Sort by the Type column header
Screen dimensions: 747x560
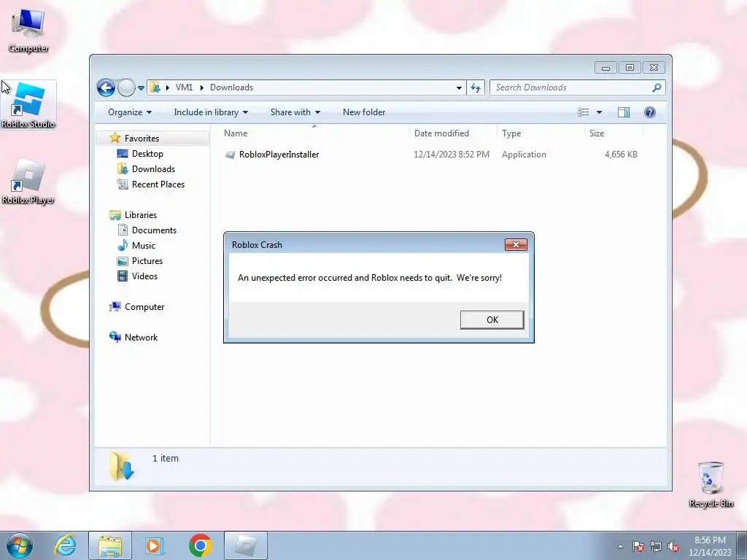541,133
